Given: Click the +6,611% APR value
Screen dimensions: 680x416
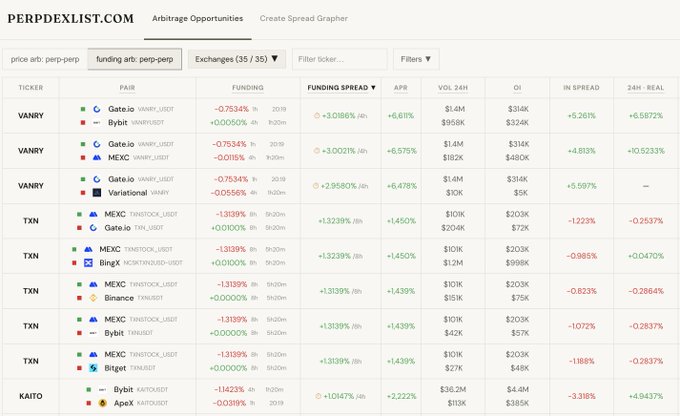Looking at the screenshot, I should (x=401, y=116).
